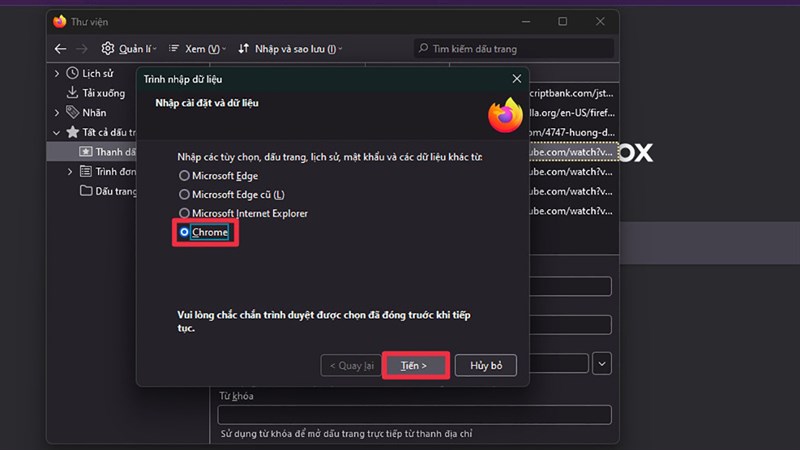The height and width of the screenshot is (450, 800).
Task: Click the Từ khóa keyword input field
Action: tap(414, 415)
